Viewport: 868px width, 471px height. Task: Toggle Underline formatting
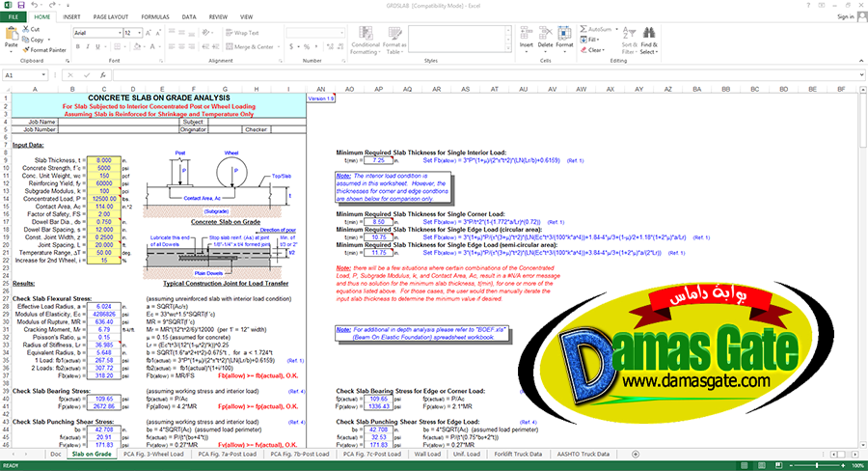[98, 47]
